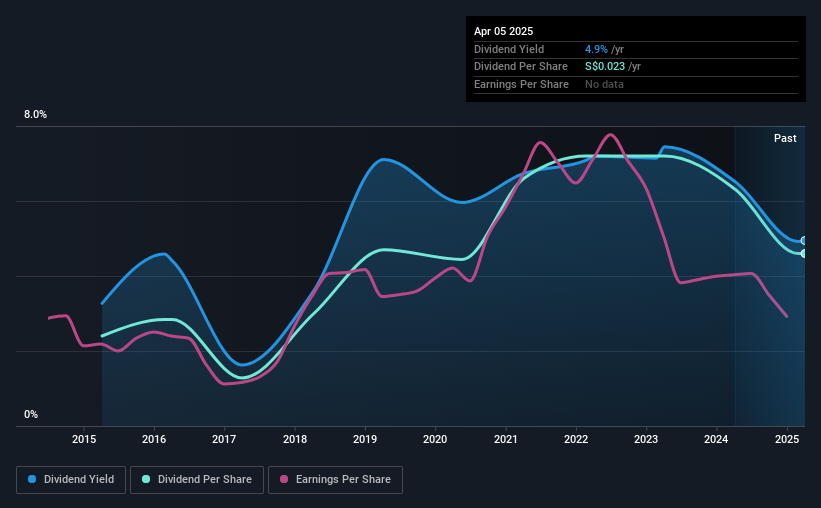Screen dimensions: 821x508
Task: Click the 2021 x-axis label
Action: [506, 439]
